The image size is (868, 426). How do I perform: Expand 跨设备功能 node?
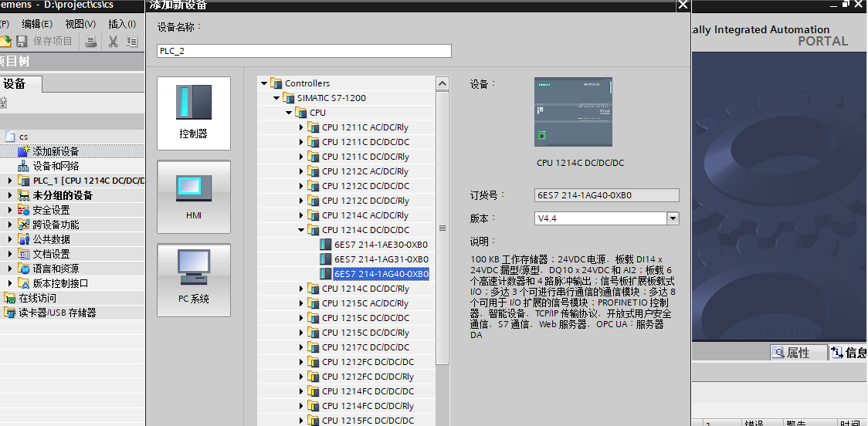(x=10, y=225)
